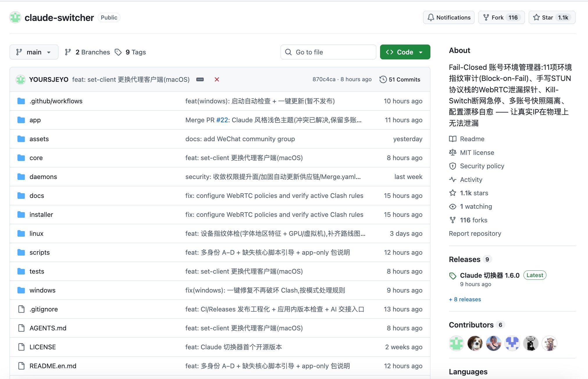View the 1.1k stars link

point(469,193)
